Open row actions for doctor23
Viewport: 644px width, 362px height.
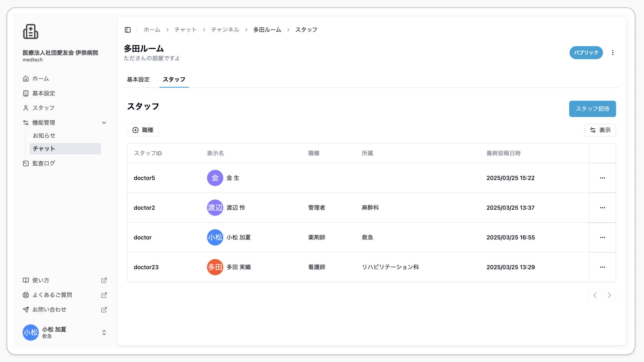coord(602,267)
